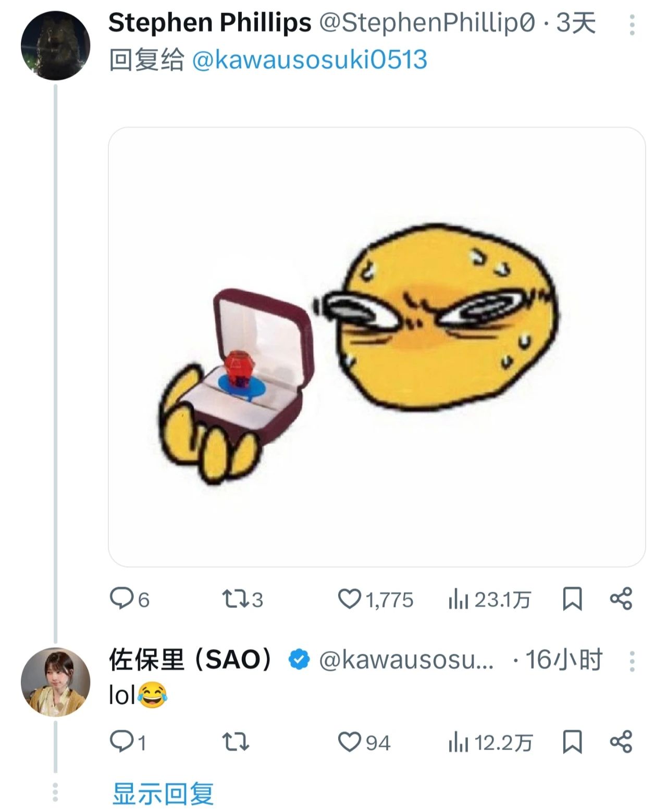Open the @kawausosuki0513 mention link

pyautogui.click(x=310, y=60)
